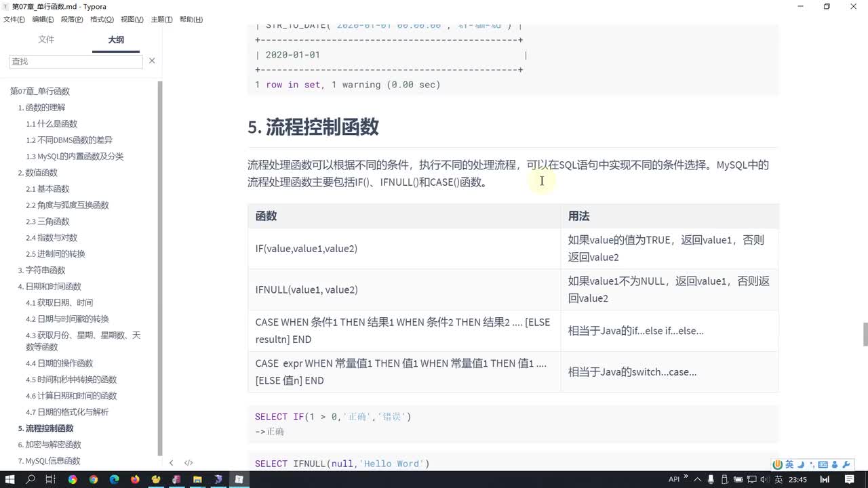Click microphone icon in system tray
868x488 pixels.
pyautogui.click(x=711, y=479)
